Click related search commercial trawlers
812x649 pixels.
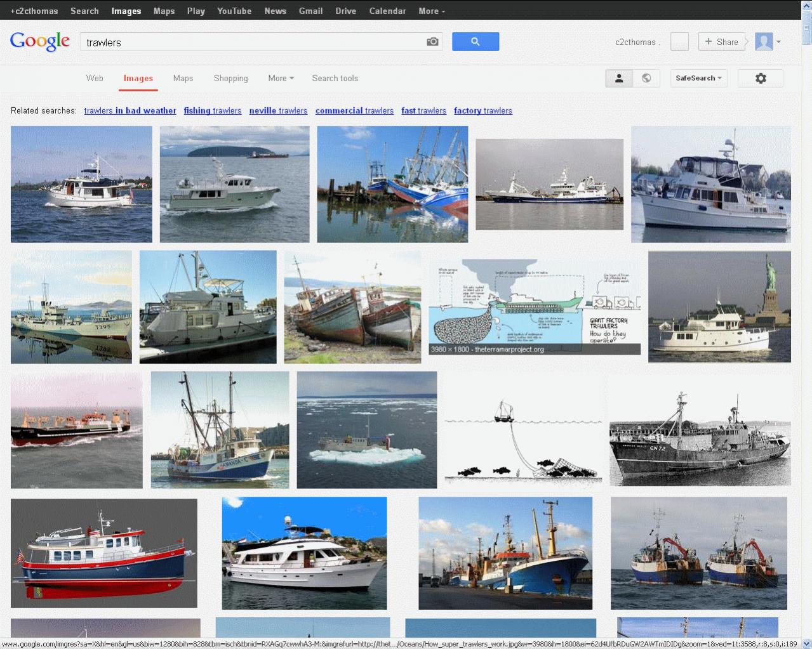tap(354, 110)
